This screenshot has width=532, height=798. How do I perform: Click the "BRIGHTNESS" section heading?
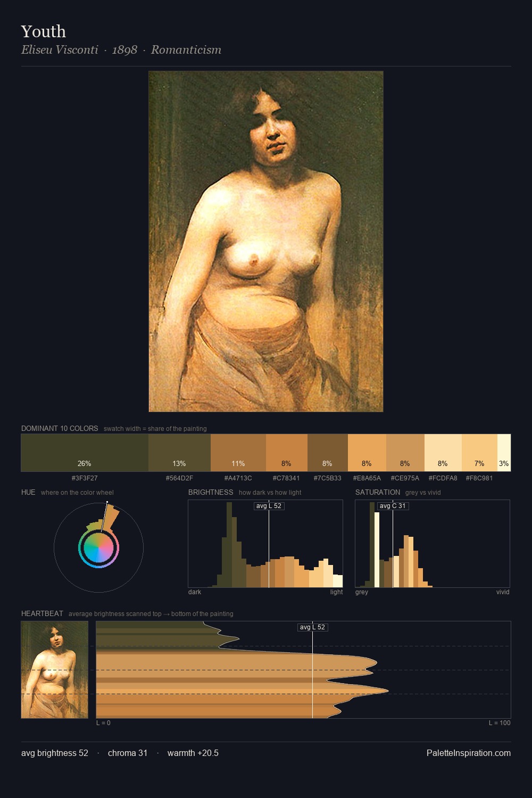click(x=211, y=492)
